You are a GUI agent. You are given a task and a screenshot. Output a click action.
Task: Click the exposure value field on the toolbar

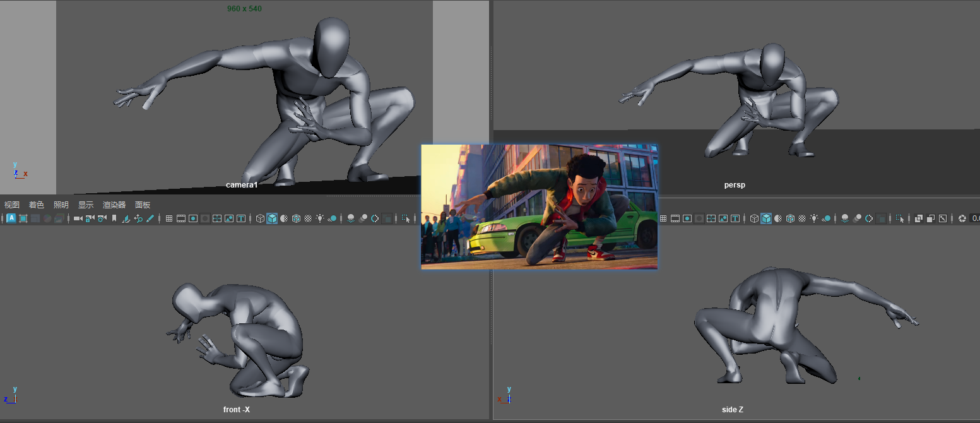pyautogui.click(x=976, y=218)
